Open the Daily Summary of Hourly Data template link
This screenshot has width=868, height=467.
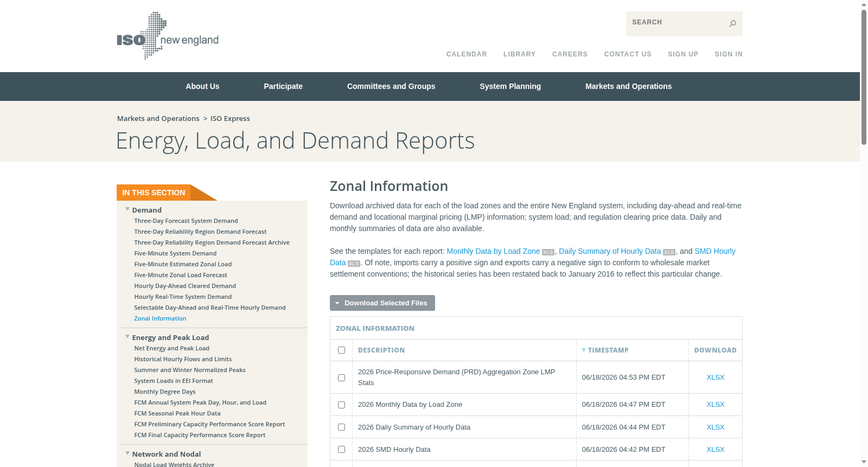610,251
